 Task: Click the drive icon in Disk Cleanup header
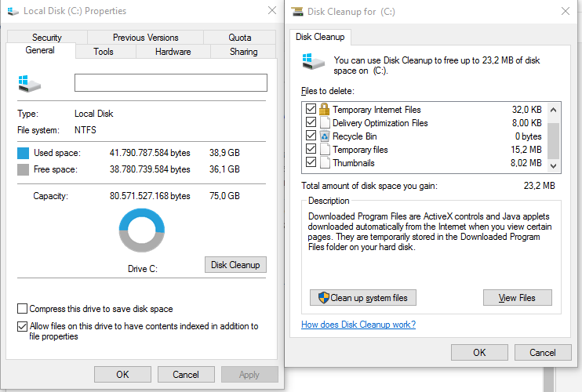[x=313, y=61]
